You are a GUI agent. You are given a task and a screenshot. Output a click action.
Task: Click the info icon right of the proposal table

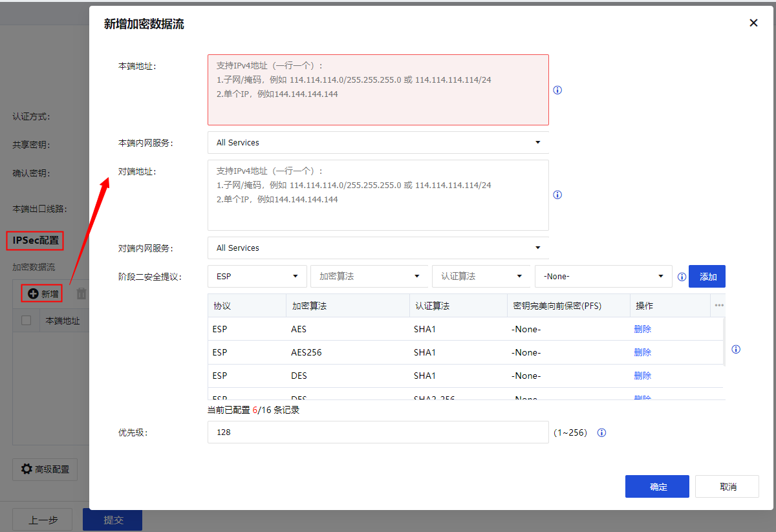click(736, 349)
